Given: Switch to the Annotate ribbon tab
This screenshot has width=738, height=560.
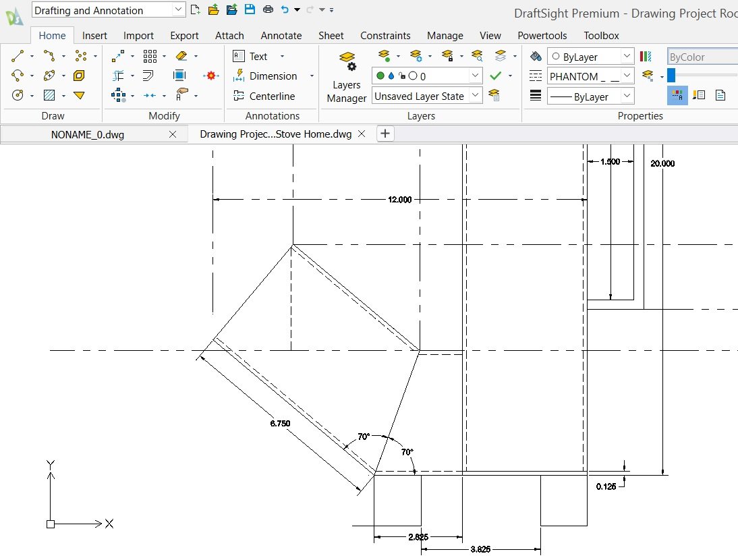Looking at the screenshot, I should coord(281,36).
